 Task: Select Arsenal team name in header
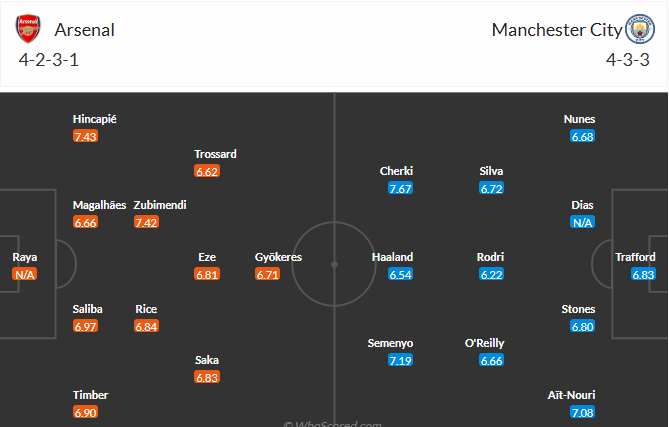[x=85, y=30]
